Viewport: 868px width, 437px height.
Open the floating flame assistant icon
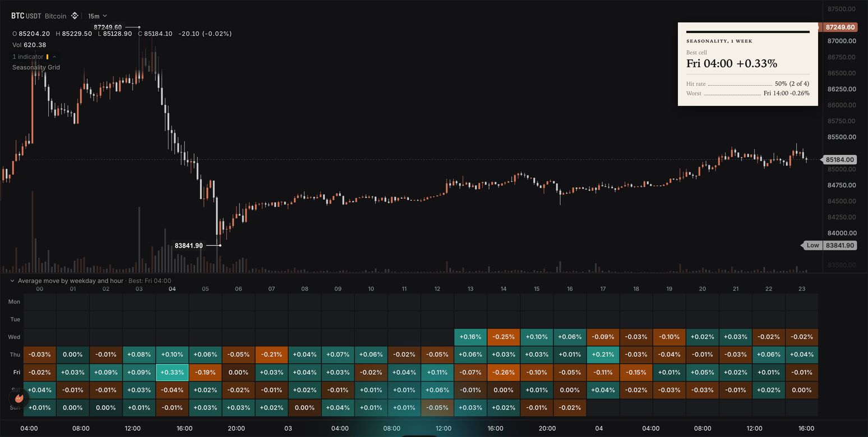19,398
